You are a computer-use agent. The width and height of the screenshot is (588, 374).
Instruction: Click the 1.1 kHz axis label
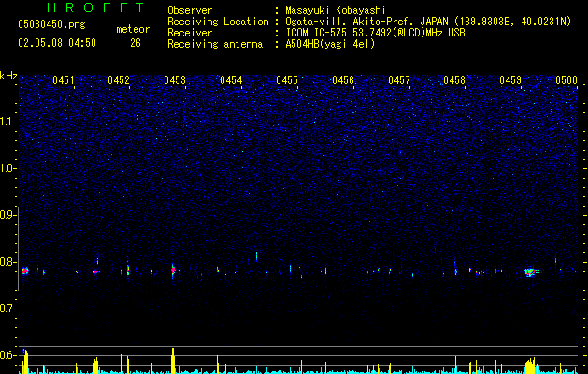[7, 122]
